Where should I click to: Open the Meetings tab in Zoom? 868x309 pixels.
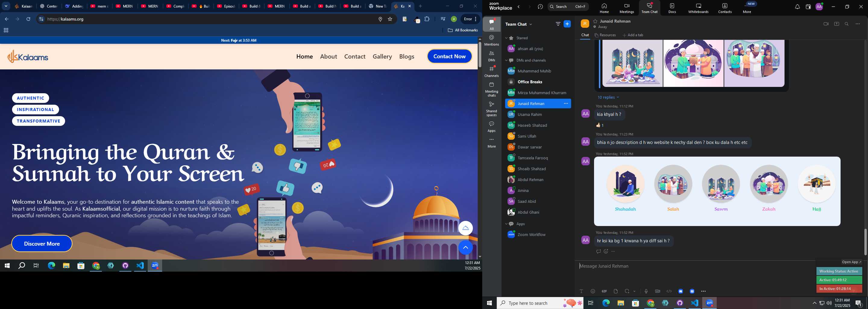627,8
